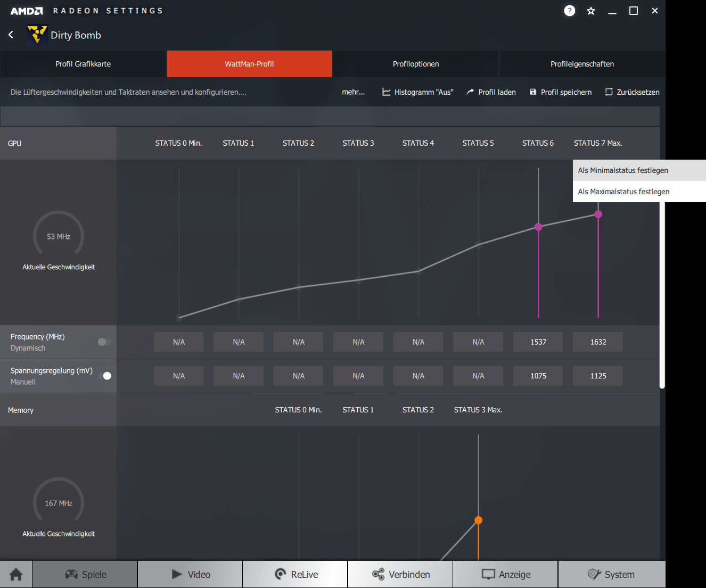Toggle the Spannungsregelung (mV) Manuell switch

coord(104,376)
